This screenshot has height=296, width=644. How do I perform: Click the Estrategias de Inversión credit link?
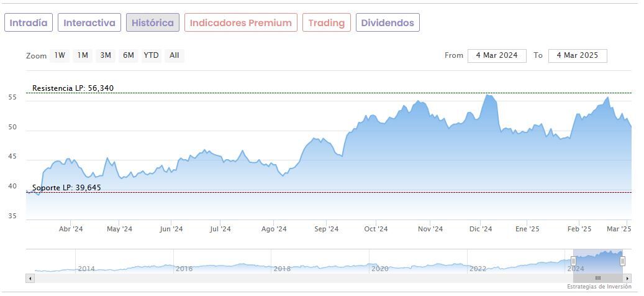pyautogui.click(x=599, y=287)
